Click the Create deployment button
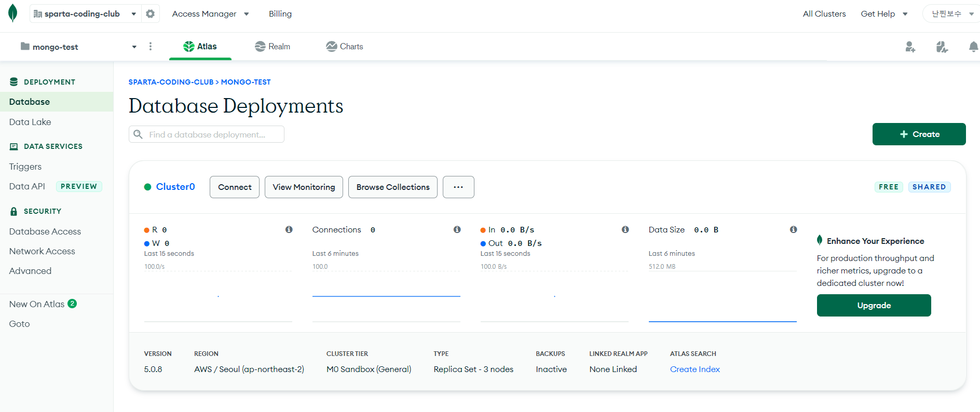980x412 pixels. pos(919,134)
